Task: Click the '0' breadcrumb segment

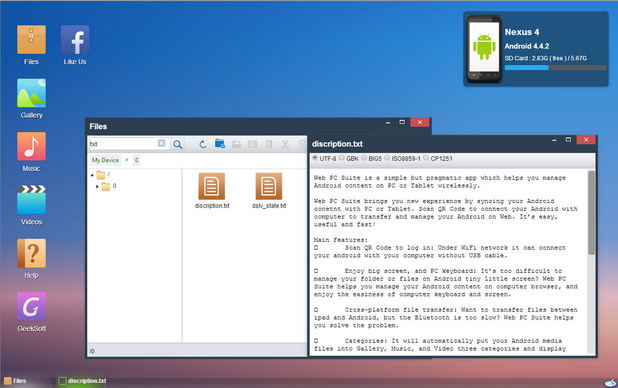Action: (136, 160)
